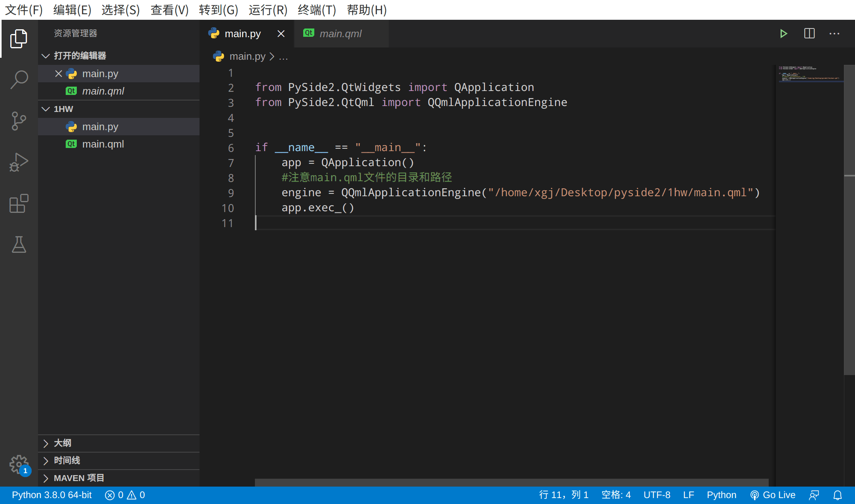Open 转到(G) menu

point(218,10)
